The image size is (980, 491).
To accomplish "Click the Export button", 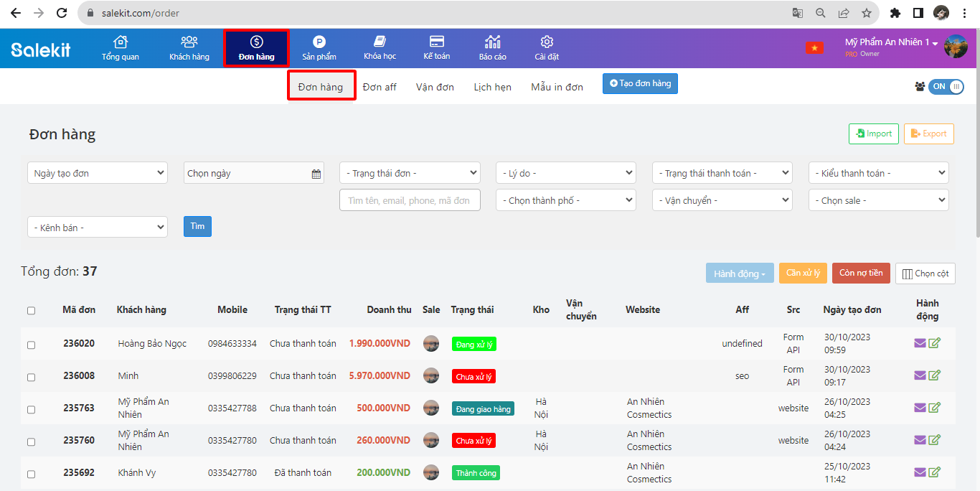I will tap(928, 134).
